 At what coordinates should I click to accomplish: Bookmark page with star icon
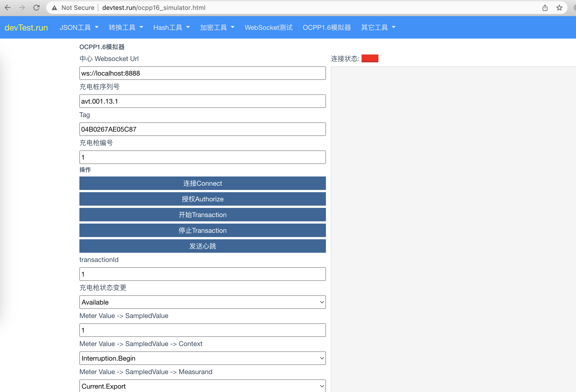click(x=559, y=8)
